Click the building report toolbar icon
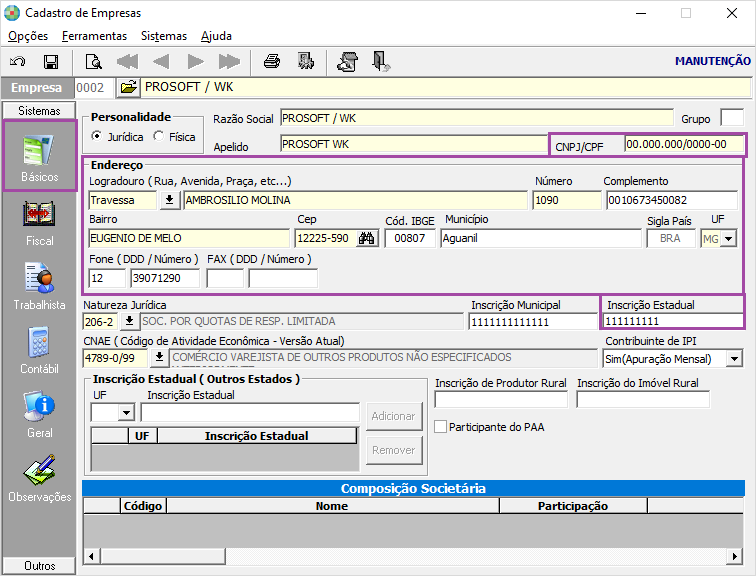 [x=306, y=61]
